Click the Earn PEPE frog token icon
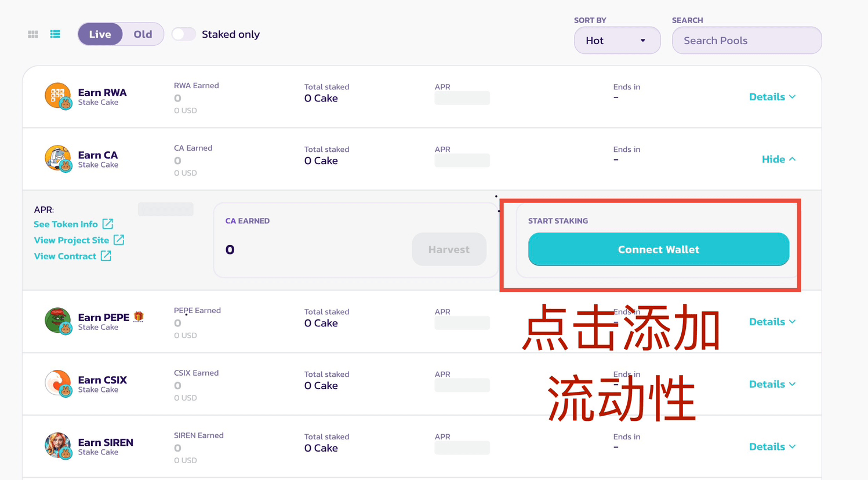Image resolution: width=868 pixels, height=480 pixels. pos(57,321)
